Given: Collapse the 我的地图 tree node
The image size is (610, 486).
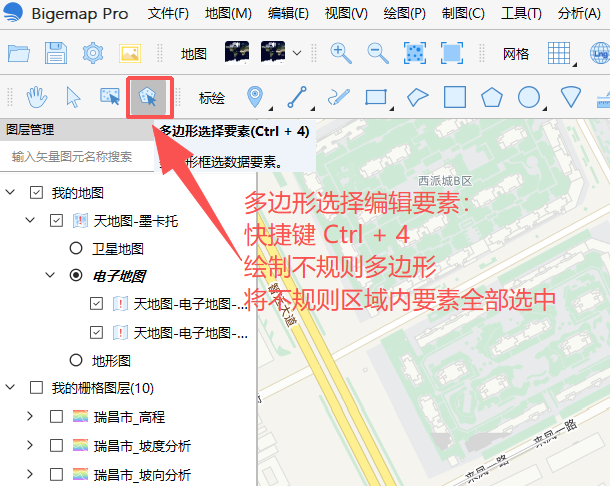Looking at the screenshot, I should tap(11, 192).
